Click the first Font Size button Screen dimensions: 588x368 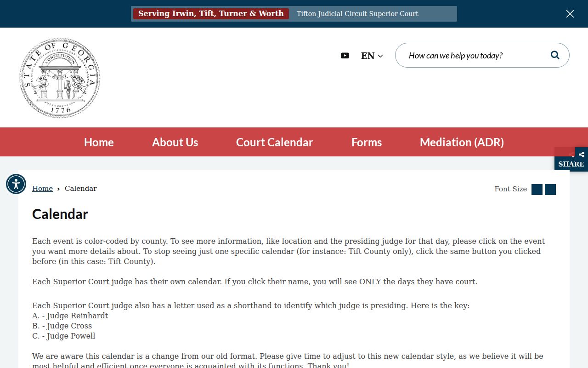pos(537,190)
